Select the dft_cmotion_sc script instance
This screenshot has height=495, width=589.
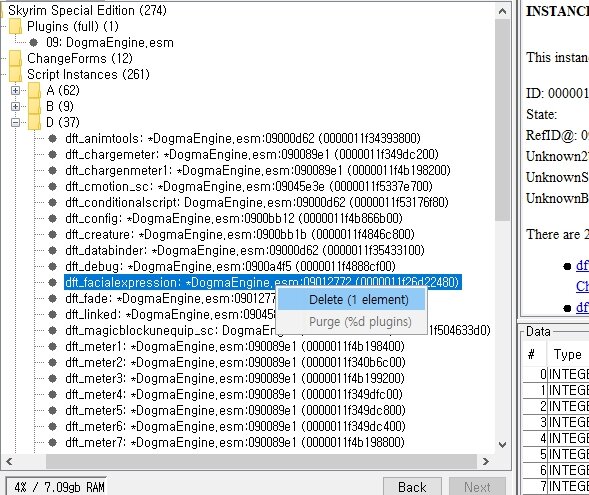pyautogui.click(x=249, y=186)
